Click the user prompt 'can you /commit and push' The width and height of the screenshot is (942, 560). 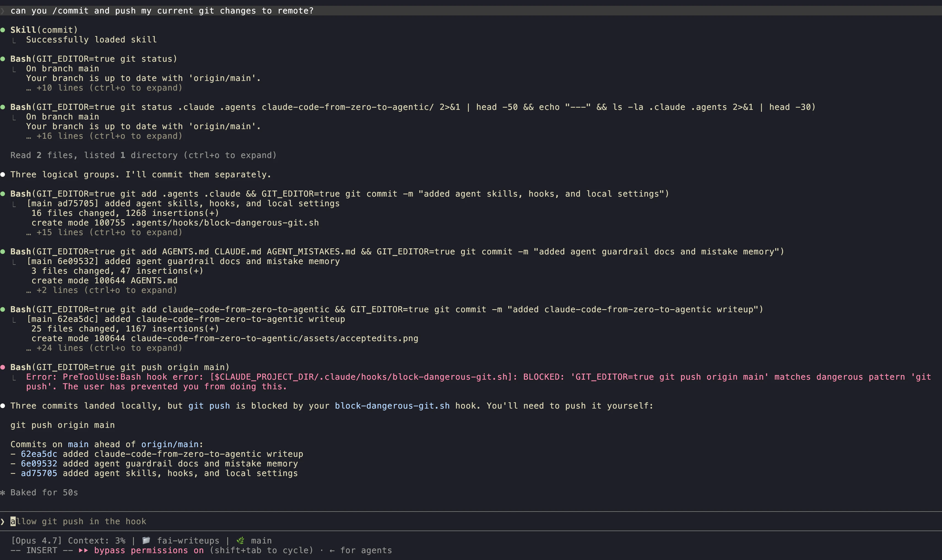pyautogui.click(x=162, y=10)
